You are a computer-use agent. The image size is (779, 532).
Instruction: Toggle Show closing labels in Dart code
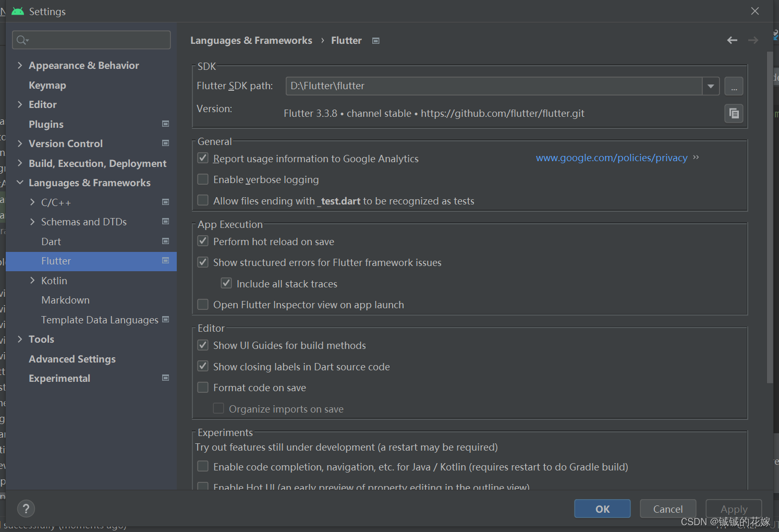pos(203,366)
